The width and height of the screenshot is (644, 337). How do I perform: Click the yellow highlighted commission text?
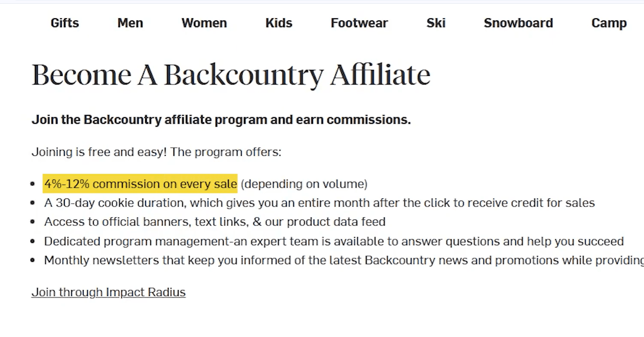[140, 184]
